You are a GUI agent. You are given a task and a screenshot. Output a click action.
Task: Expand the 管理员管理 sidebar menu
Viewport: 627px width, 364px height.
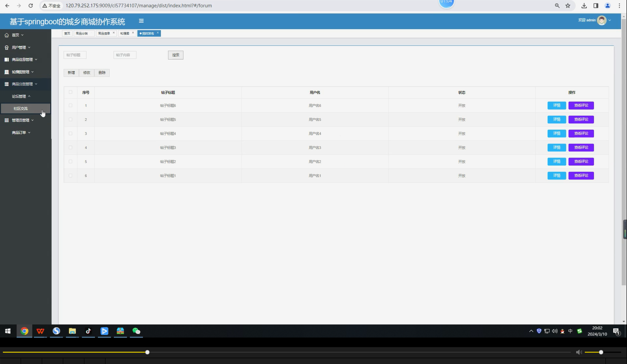pyautogui.click(x=26, y=120)
